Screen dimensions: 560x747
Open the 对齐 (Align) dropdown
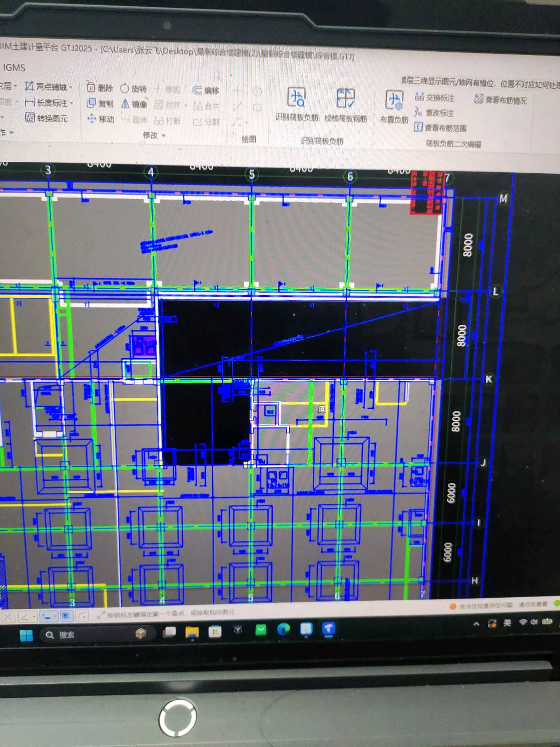point(185,105)
